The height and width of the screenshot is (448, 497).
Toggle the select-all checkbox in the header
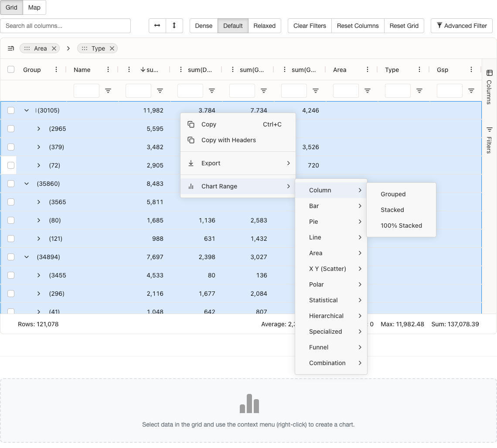pos(10,69)
